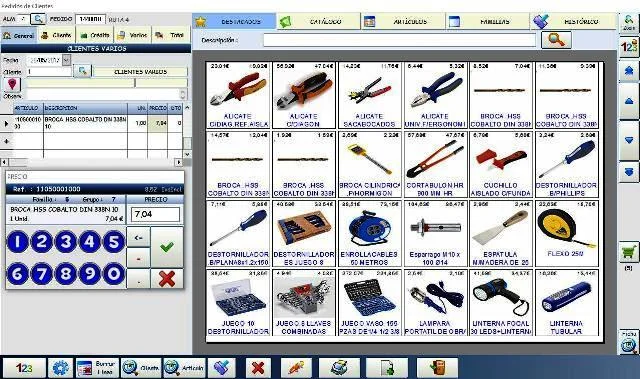Click the customer lookup button beside Cliente field
Viewport: 640px width, 379px height.
[x=82, y=71]
